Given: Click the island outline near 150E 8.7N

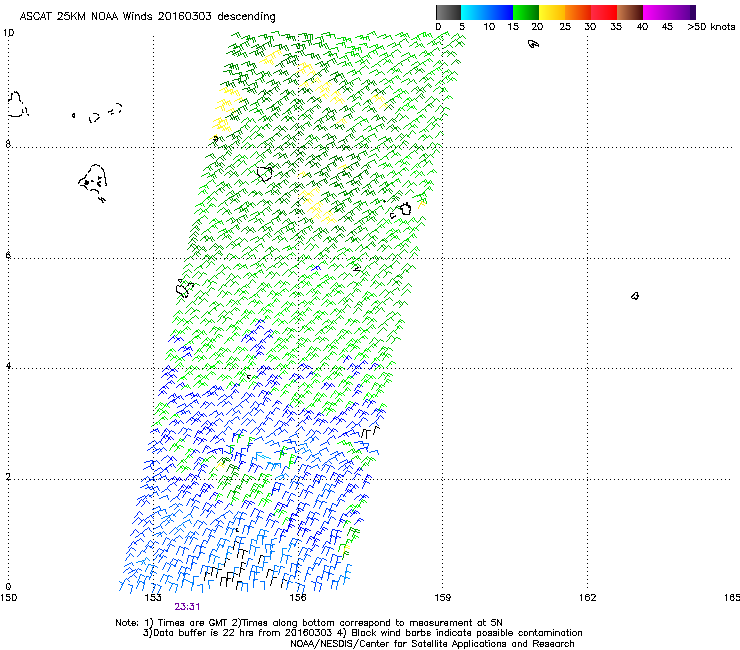Looking at the screenshot, I should (17, 105).
